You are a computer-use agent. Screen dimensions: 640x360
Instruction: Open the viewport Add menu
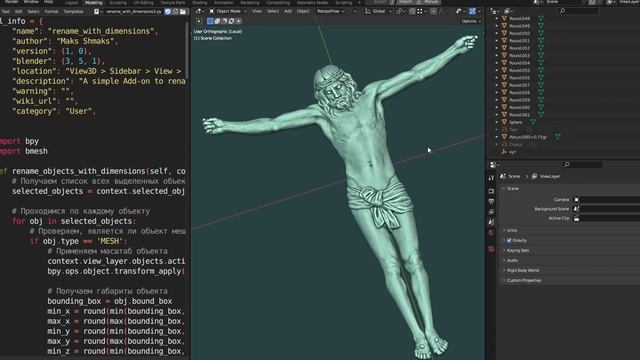pos(288,11)
